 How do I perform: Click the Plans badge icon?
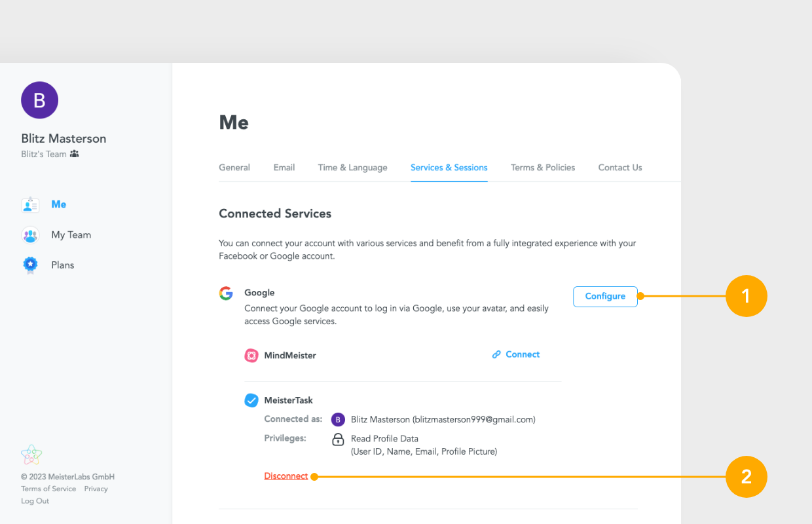(x=30, y=265)
